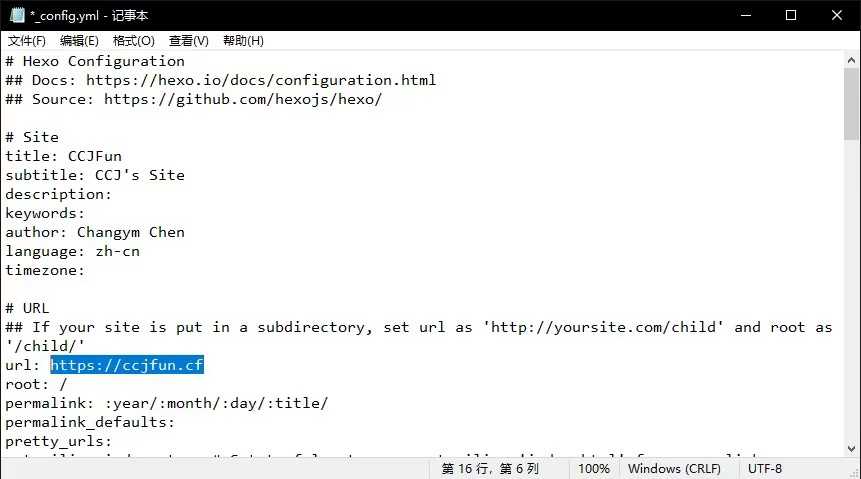Viewport: 861px width, 479px height.
Task: Open the 帮助(H) menu
Action: (243, 41)
